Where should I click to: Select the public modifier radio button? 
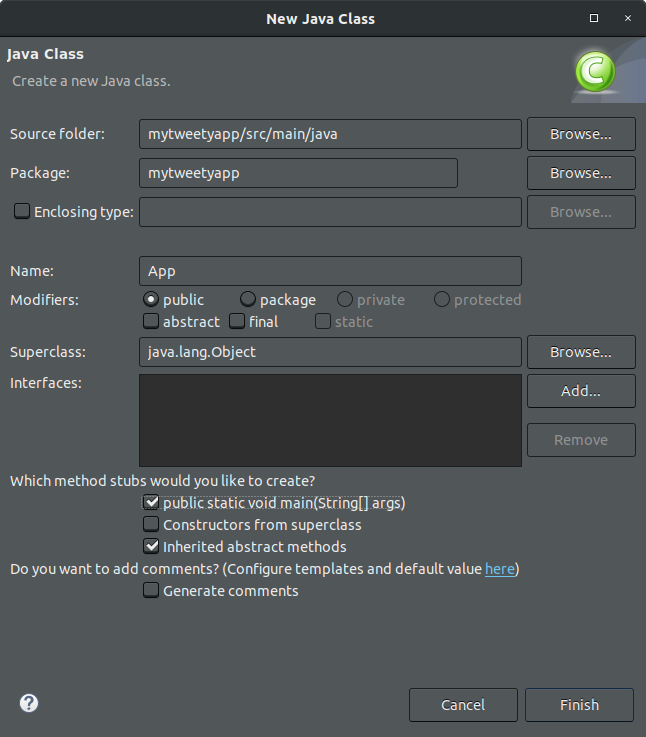(151, 300)
